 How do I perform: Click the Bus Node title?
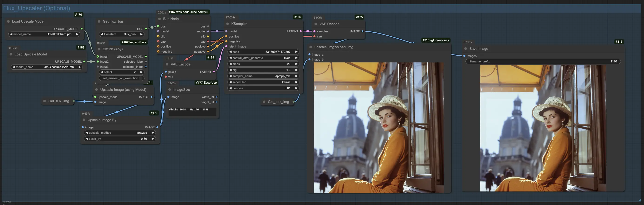pyautogui.click(x=171, y=19)
